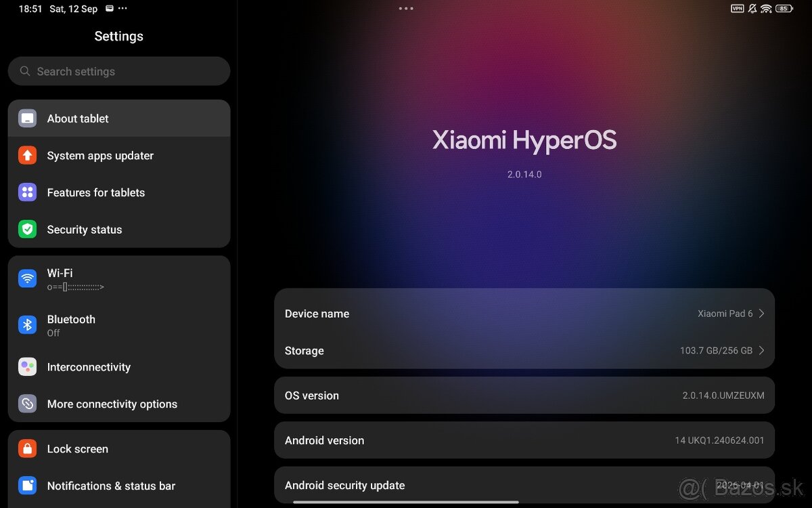Tap the Xiaomi HyperOS logo text
The height and width of the screenshot is (508, 812).
[524, 140]
